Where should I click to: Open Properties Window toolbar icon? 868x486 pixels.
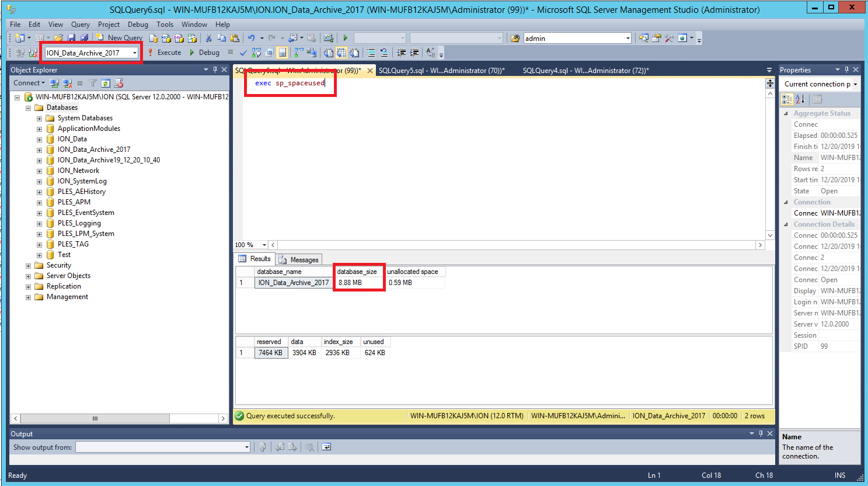click(656, 38)
